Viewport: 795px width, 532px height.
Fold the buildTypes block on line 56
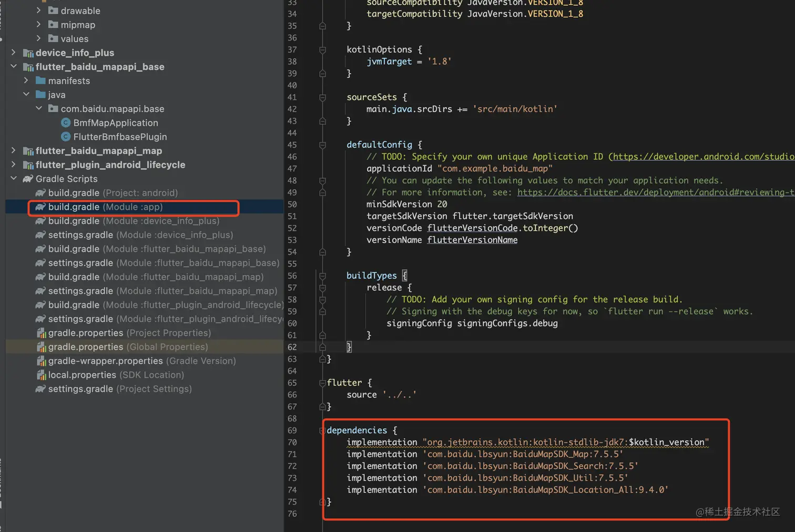(322, 275)
